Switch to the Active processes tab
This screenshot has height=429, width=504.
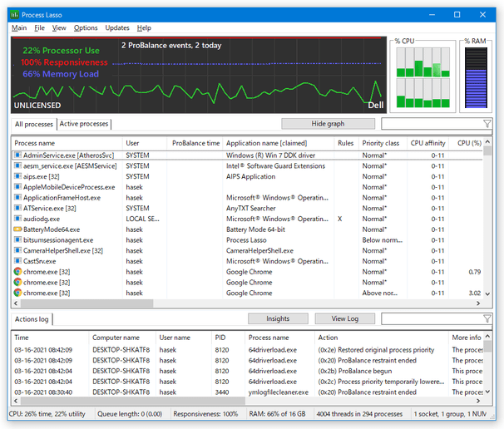[84, 124]
